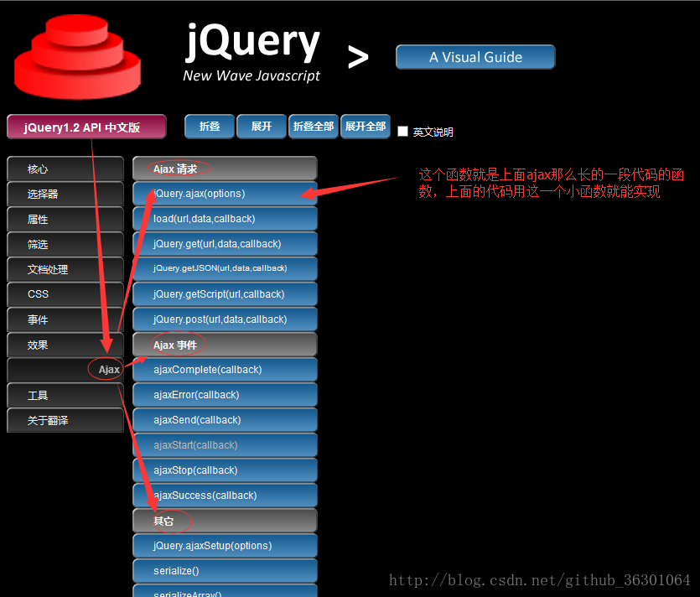Enable the 英文说明 checkbox
The width and height of the screenshot is (700, 597).
coord(402,132)
